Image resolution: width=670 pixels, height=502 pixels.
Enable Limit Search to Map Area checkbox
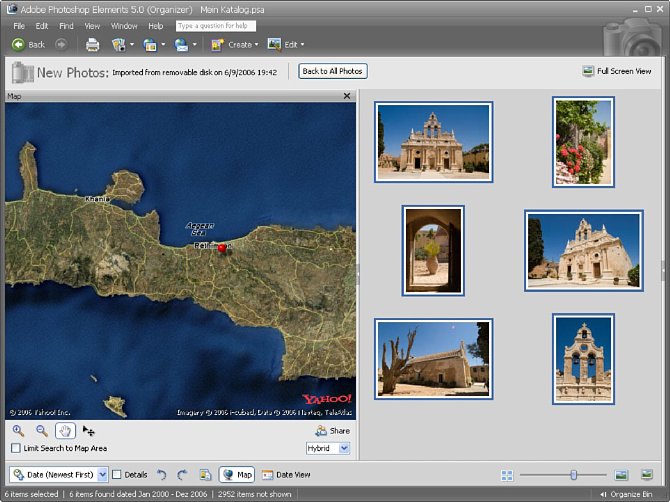[16, 448]
